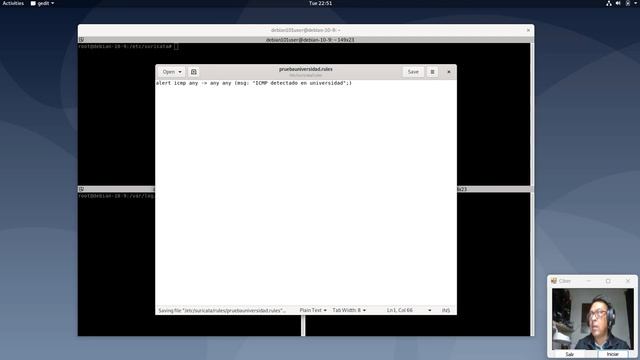Click the top terminal pane's grouping icon

pyautogui.click(x=81, y=40)
